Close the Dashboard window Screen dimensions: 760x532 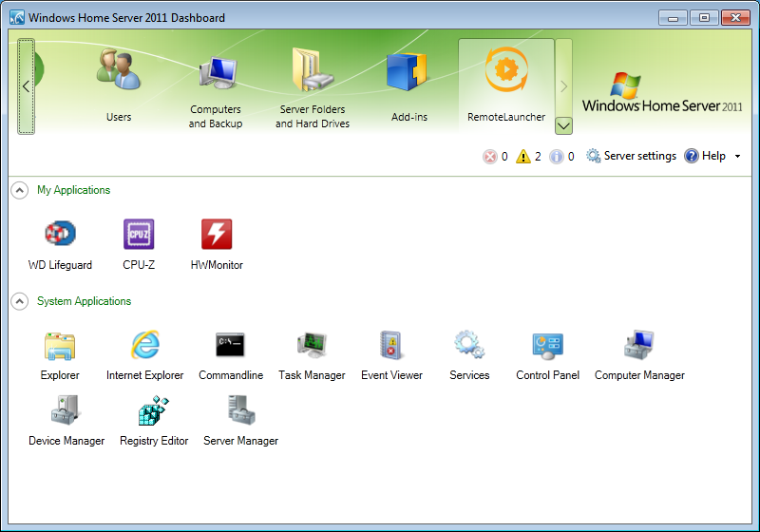coord(735,18)
